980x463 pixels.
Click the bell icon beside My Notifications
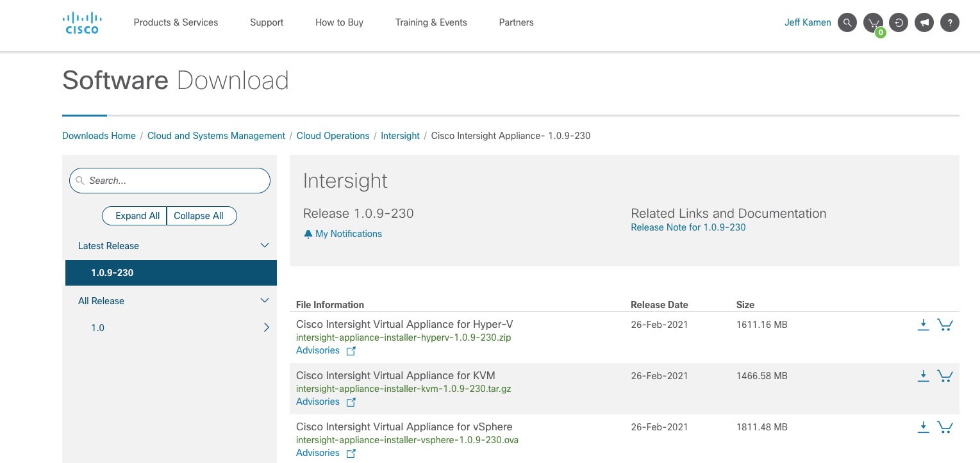308,234
